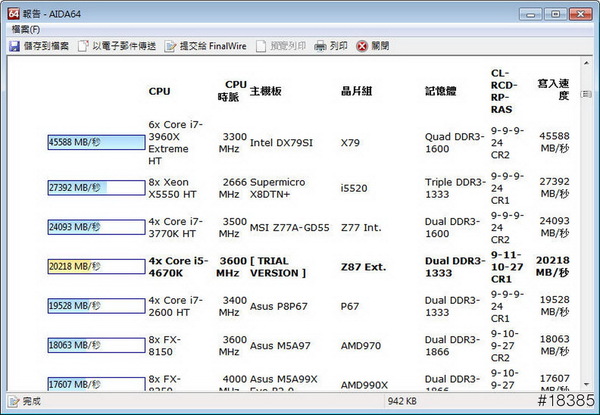Maximize the AIDA64 report window
The height and width of the screenshot is (415, 600).
(x=555, y=13)
